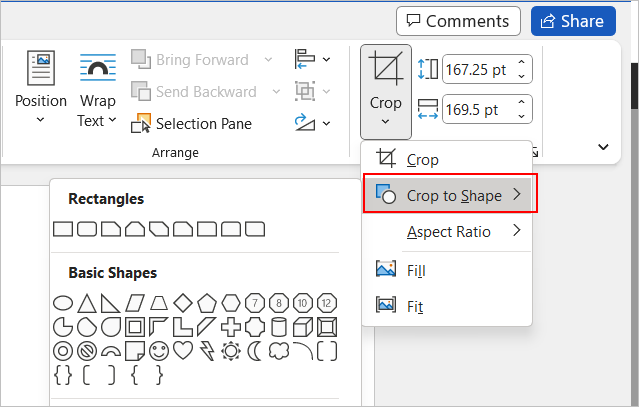Open the Align objects dropdown
This screenshot has height=407, width=639.
pyautogui.click(x=312, y=60)
